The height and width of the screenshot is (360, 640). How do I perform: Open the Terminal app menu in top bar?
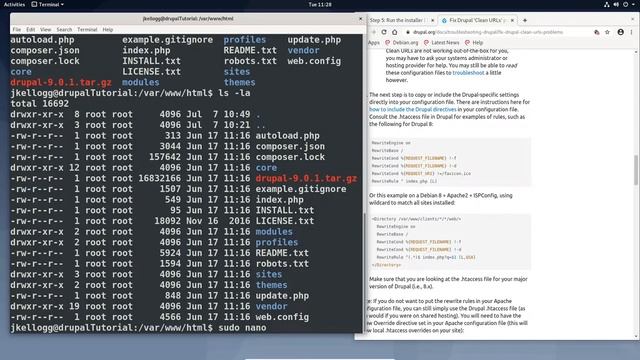click(47, 4)
